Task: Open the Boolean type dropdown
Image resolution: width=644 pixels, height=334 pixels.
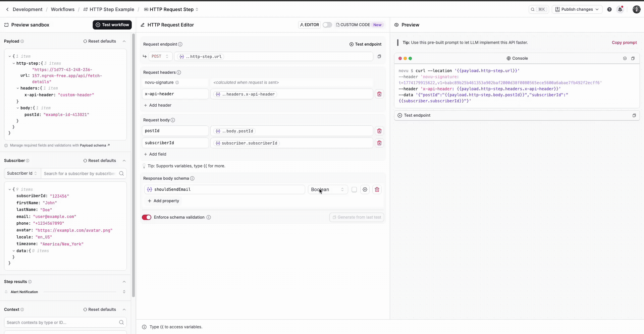Action: (x=328, y=189)
